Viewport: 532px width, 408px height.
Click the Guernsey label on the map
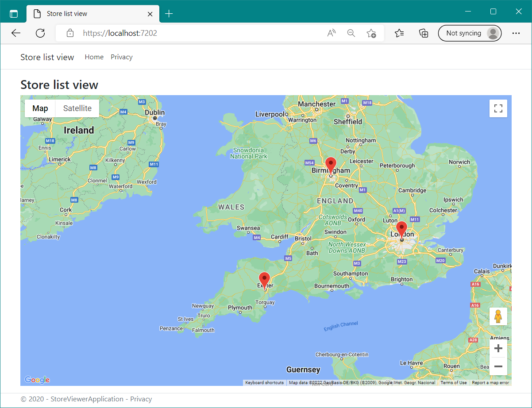(x=303, y=370)
